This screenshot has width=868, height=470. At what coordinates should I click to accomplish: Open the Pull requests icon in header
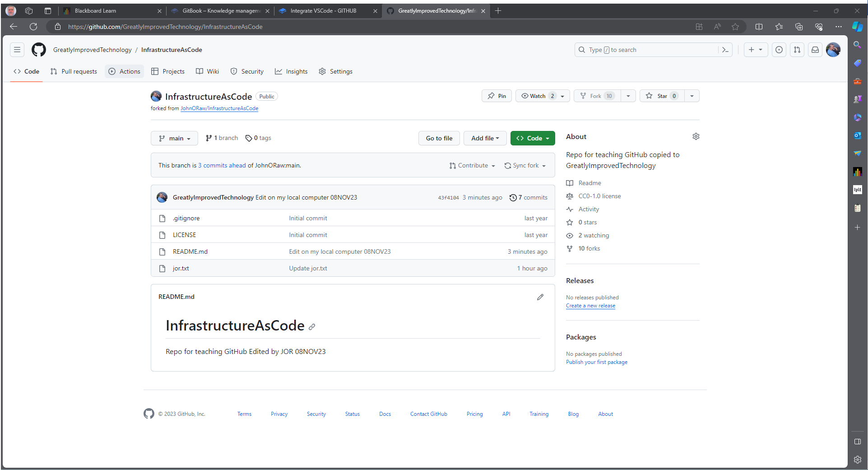[797, 50]
